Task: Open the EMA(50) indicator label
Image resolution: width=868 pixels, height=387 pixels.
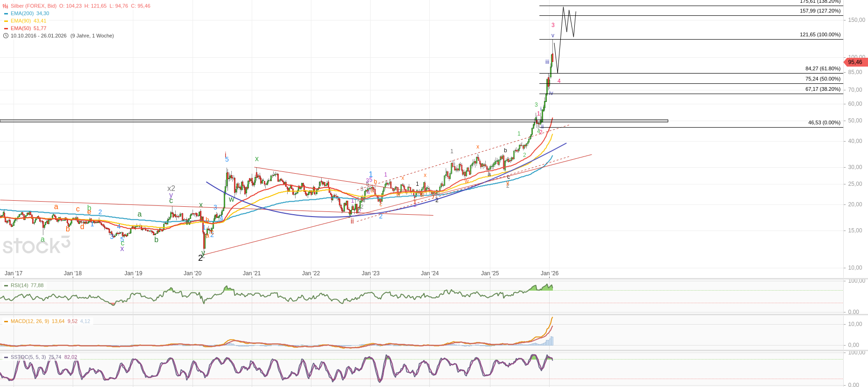Action: [x=21, y=28]
